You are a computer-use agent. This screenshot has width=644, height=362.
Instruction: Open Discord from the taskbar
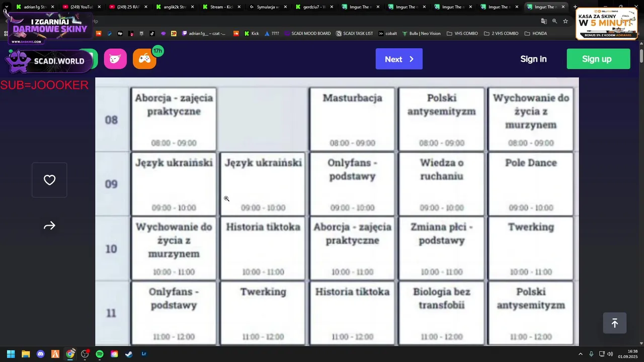pos(41,354)
